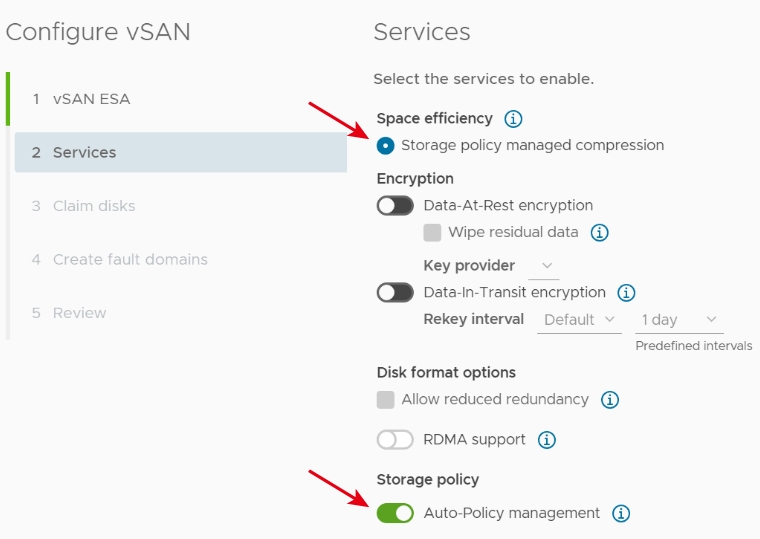Open RDMA support info icon
The height and width of the screenshot is (539, 760).
(x=546, y=440)
